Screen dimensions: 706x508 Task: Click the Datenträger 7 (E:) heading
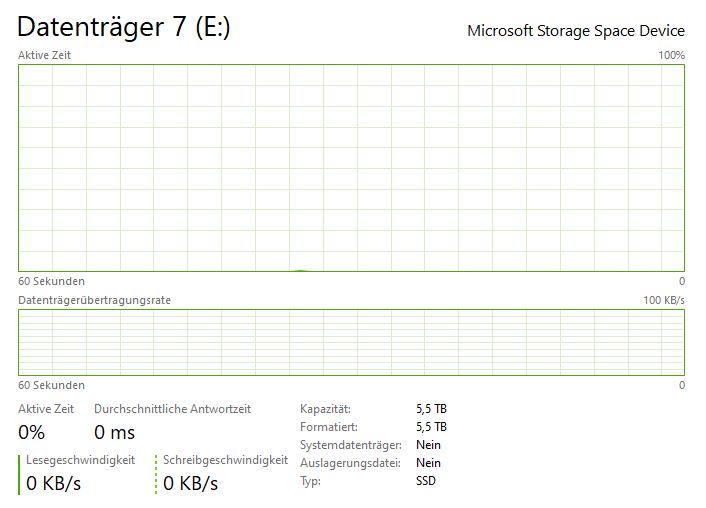124,28
